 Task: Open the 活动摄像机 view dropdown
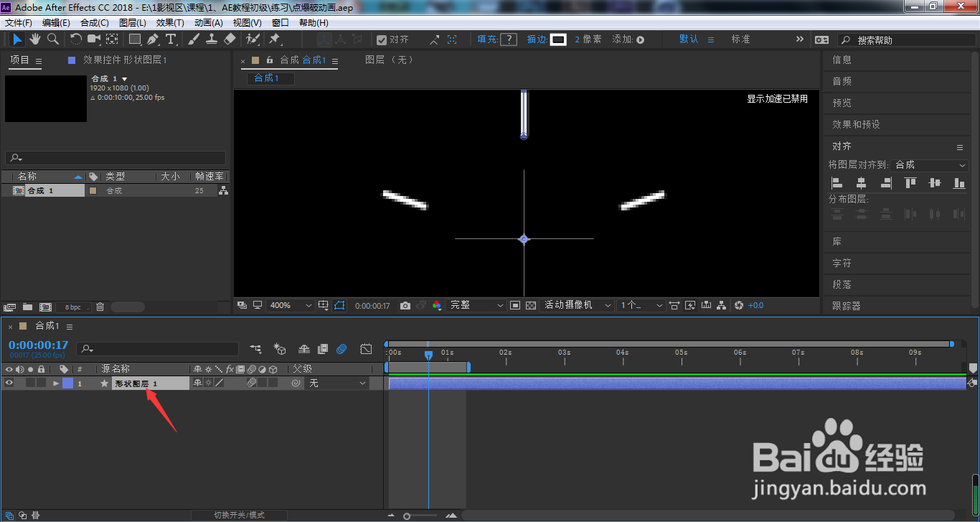tap(578, 305)
